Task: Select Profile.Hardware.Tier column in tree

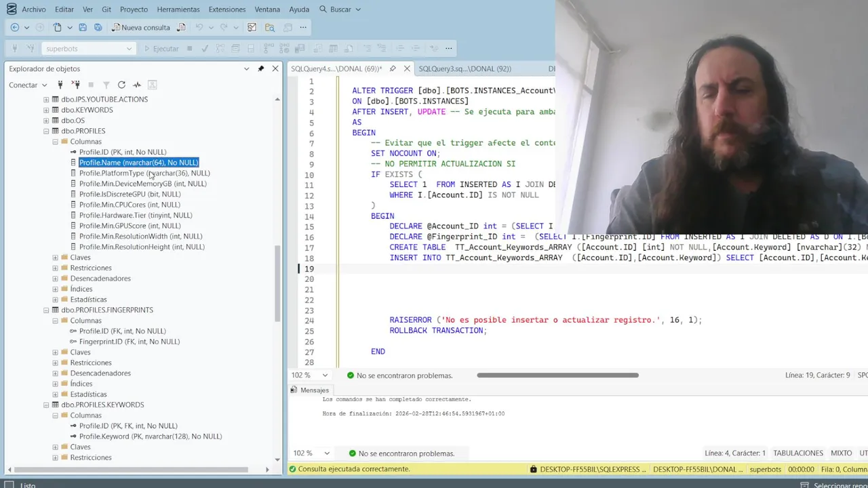Action: click(x=136, y=216)
